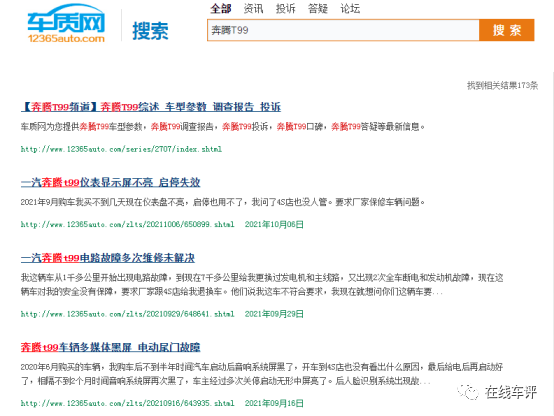
Task: Switch to the 答疑 tab
Action: pos(318,8)
